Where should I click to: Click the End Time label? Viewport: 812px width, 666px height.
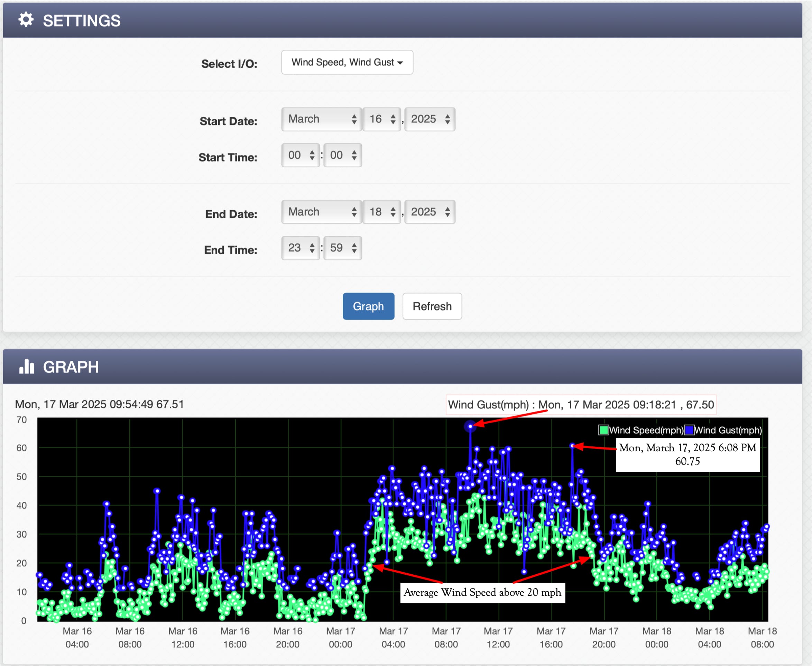(231, 250)
